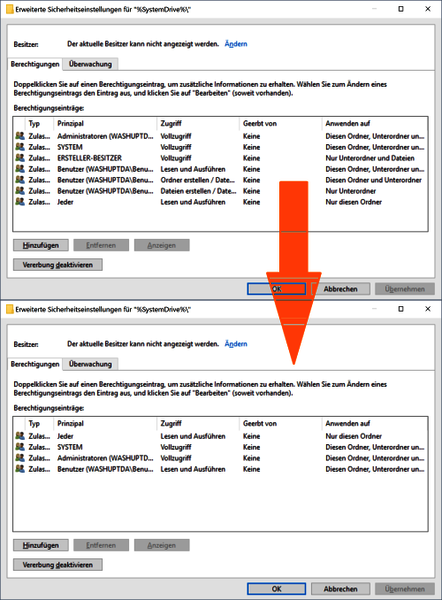This screenshot has width=442, height=600.
Task: Click user icon of Jeder row in lower window
Action: 20,436
